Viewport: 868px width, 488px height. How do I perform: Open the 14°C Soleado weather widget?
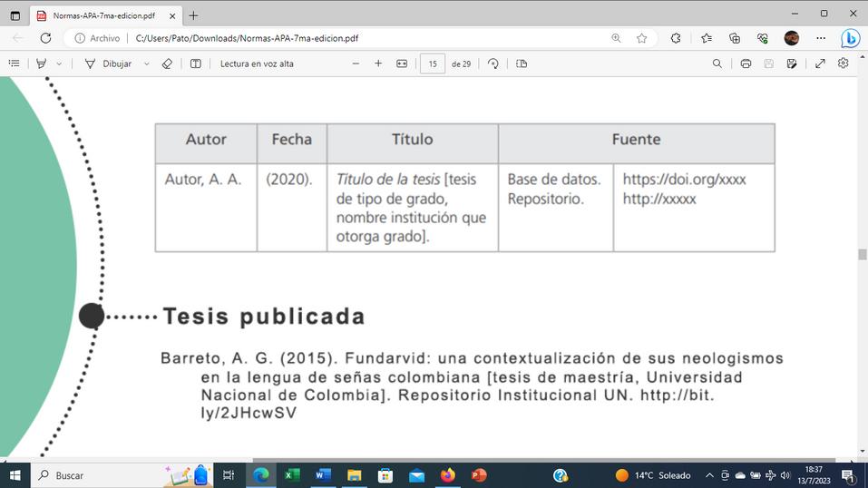(x=653, y=475)
